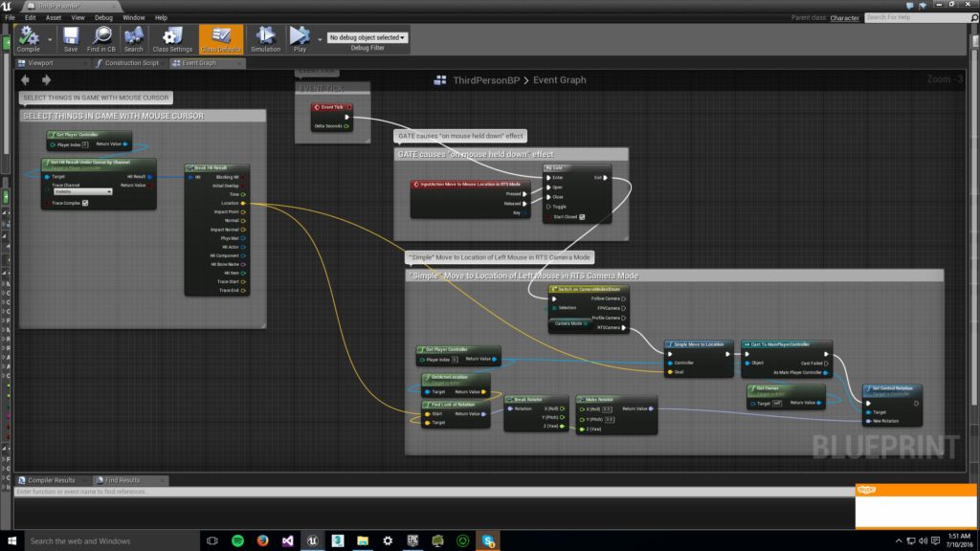
Task: Switch to the Compiler Results tab
Action: click(x=52, y=480)
